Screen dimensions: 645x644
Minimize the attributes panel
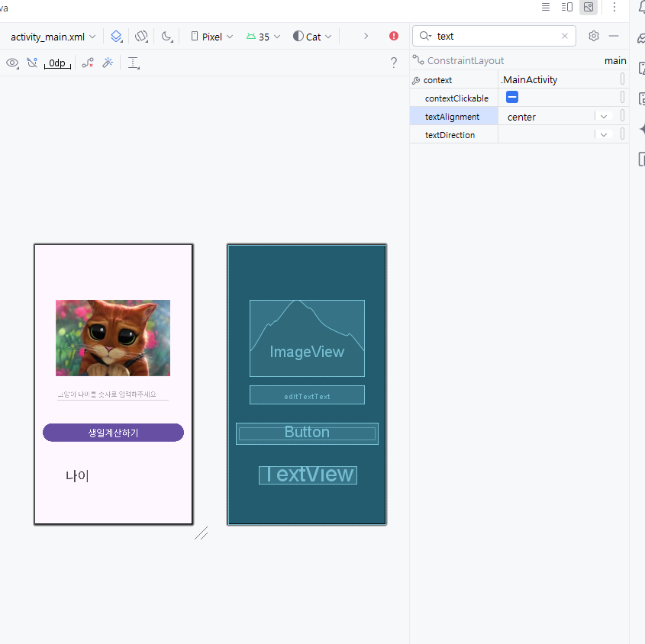[614, 36]
